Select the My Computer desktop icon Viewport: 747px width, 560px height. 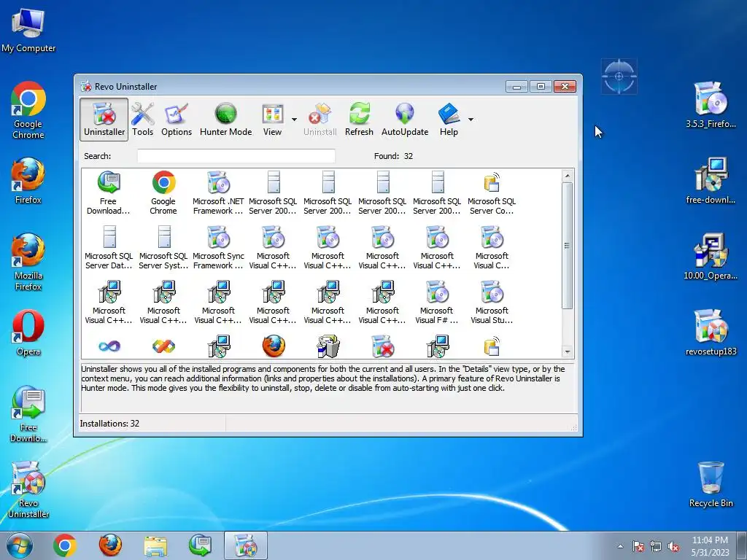(28, 31)
